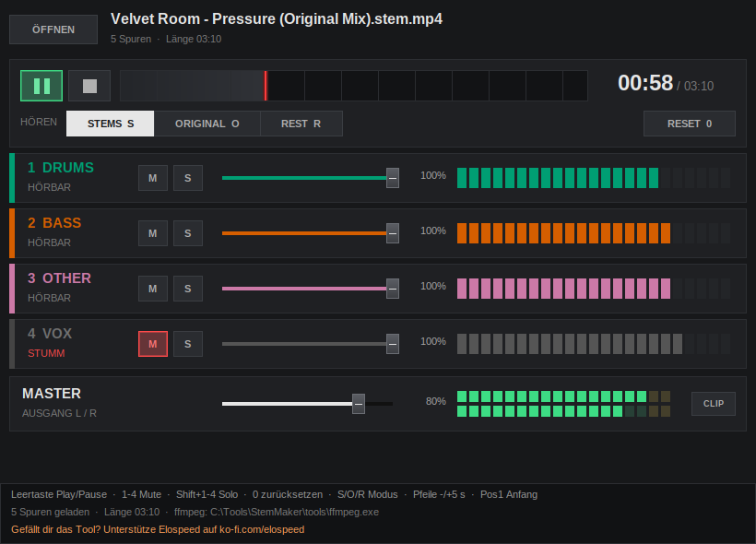
Task: Click the file title Velvet Room - Pressure
Action: point(277,18)
